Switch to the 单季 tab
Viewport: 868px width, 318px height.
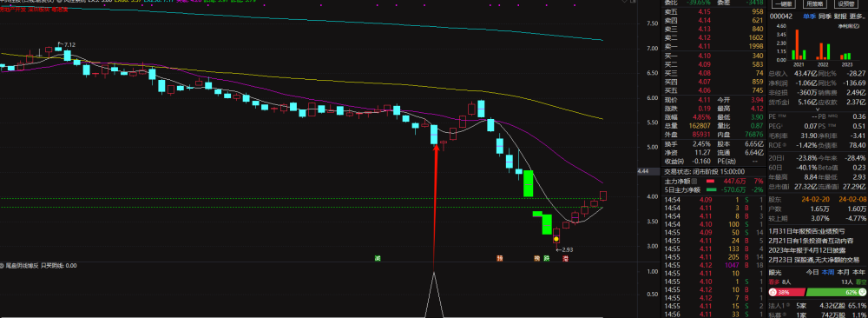click(809, 17)
